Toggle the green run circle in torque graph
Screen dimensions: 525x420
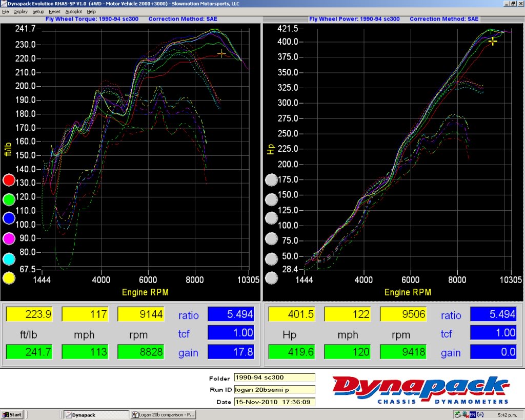coord(9,199)
